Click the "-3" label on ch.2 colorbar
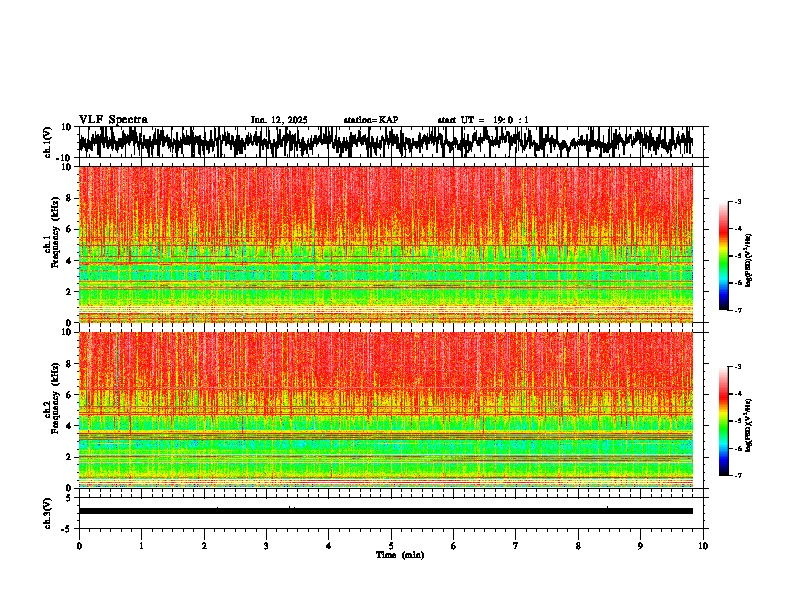792x612 pixels. point(737,367)
